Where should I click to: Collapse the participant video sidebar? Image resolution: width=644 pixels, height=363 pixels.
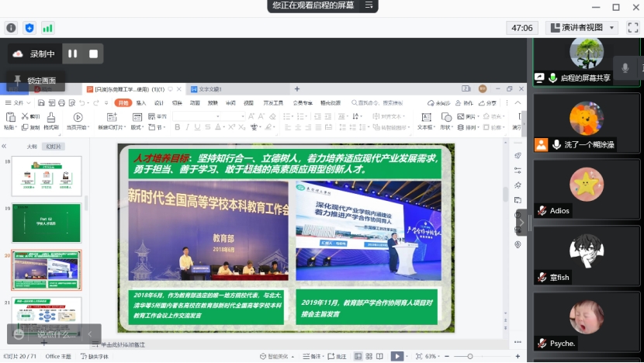tap(522, 223)
